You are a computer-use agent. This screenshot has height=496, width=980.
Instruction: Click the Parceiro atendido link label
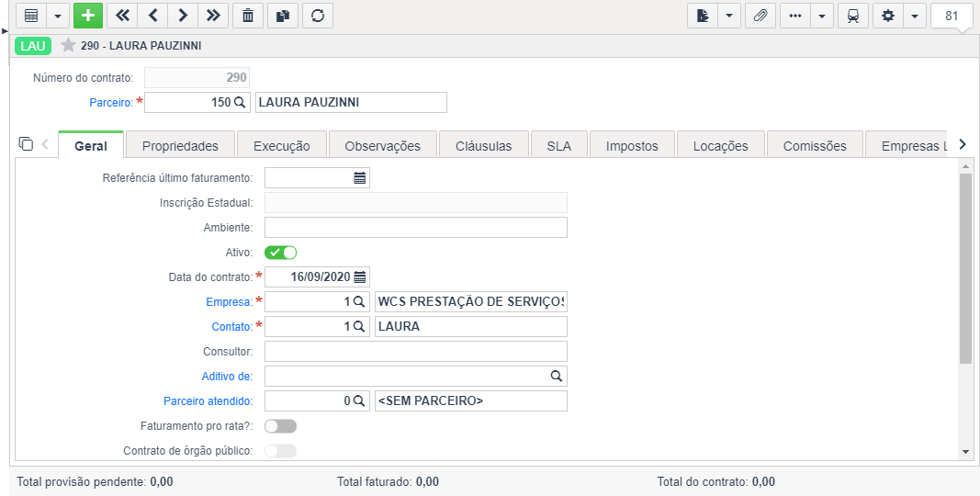(x=208, y=401)
